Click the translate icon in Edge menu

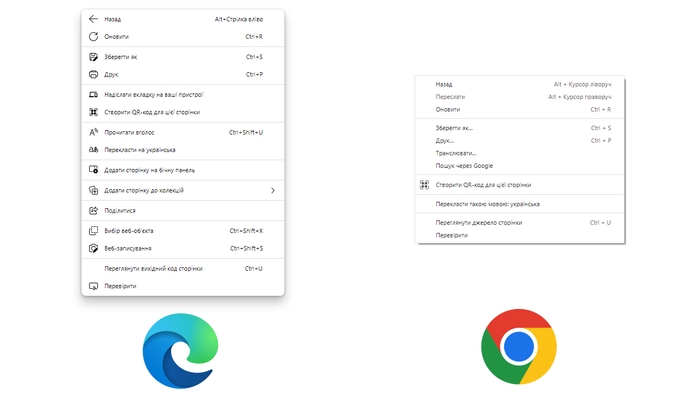pyautogui.click(x=93, y=150)
